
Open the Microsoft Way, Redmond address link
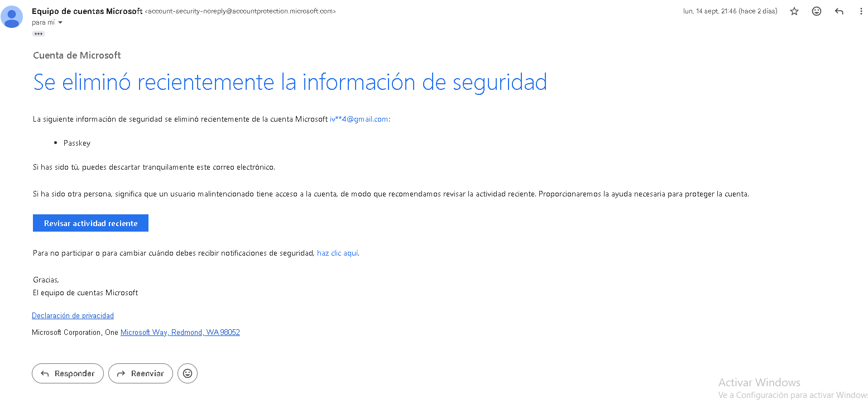[180, 333]
